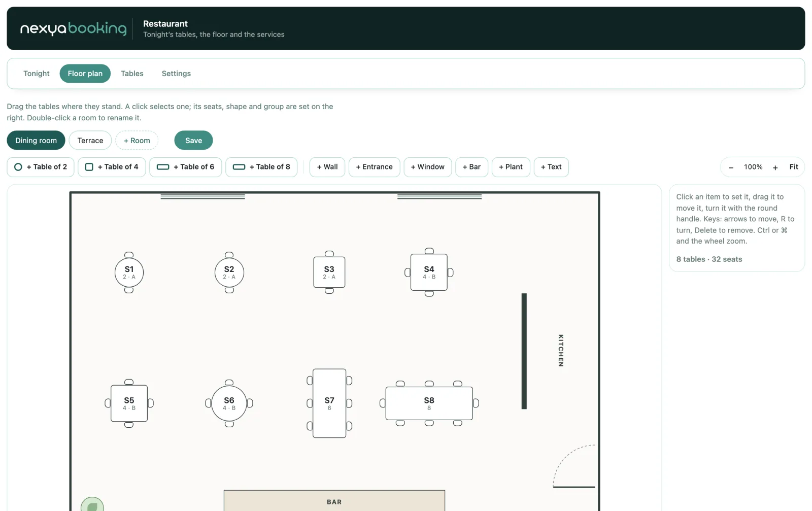This screenshot has height=511, width=812.
Task: Add an Entrance to the floor plan
Action: (375, 167)
